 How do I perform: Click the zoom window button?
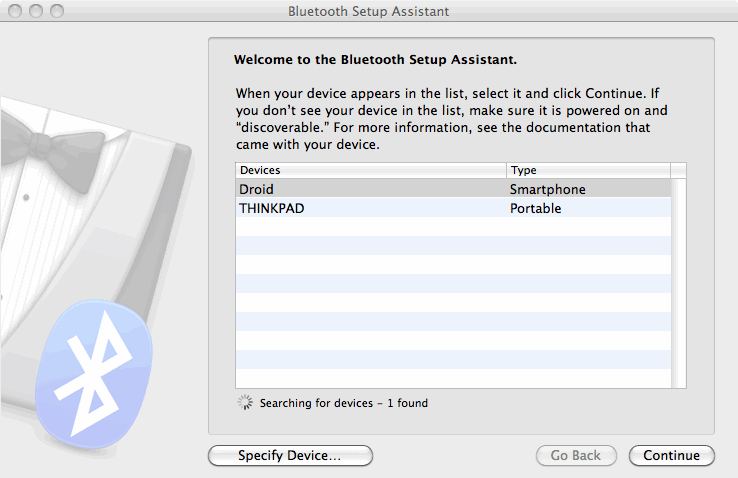(56, 11)
